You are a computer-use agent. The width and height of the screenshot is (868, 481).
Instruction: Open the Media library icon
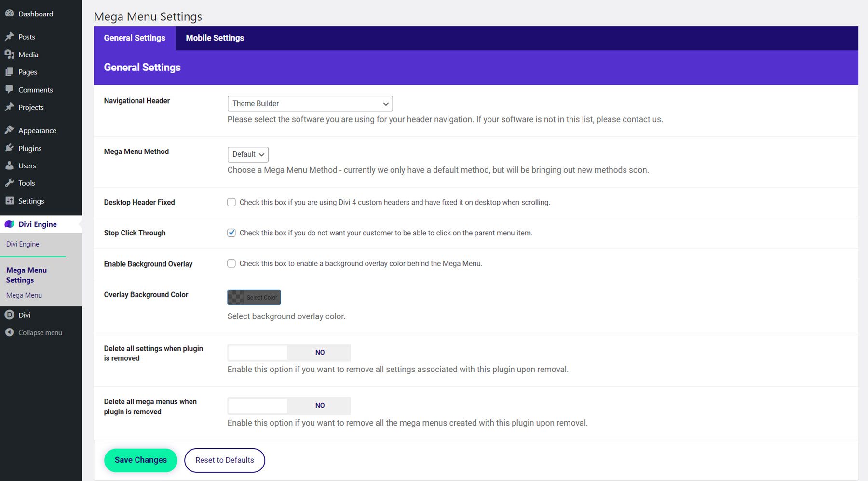coord(10,54)
